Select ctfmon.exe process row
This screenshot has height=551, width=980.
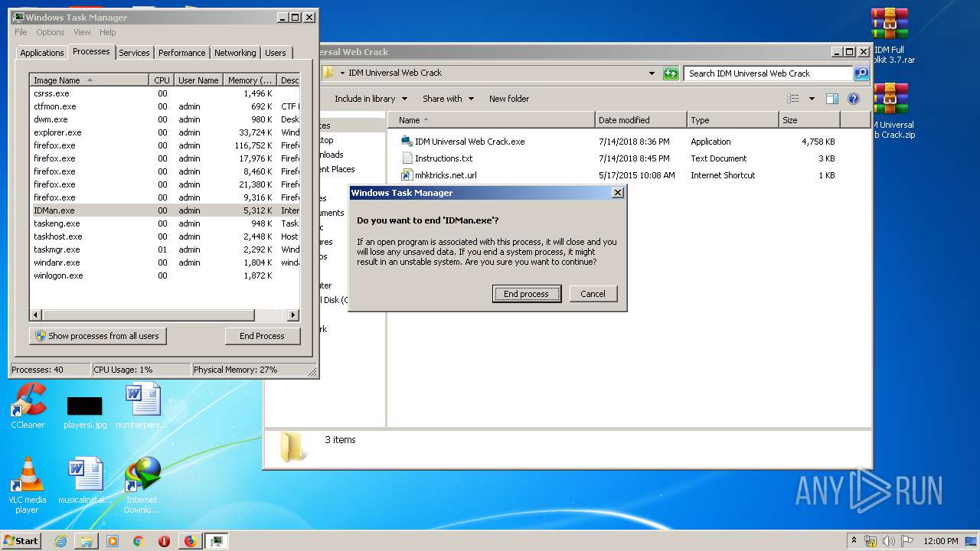point(165,106)
